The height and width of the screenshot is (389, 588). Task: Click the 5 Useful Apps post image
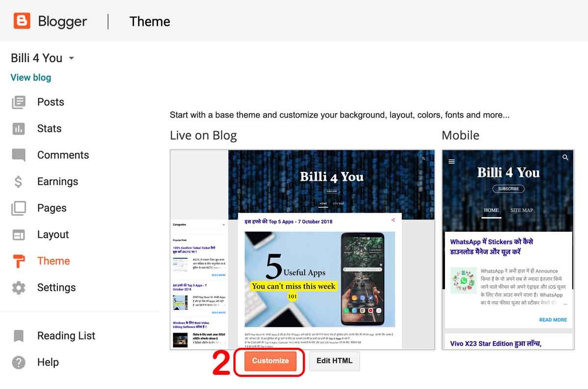319,279
